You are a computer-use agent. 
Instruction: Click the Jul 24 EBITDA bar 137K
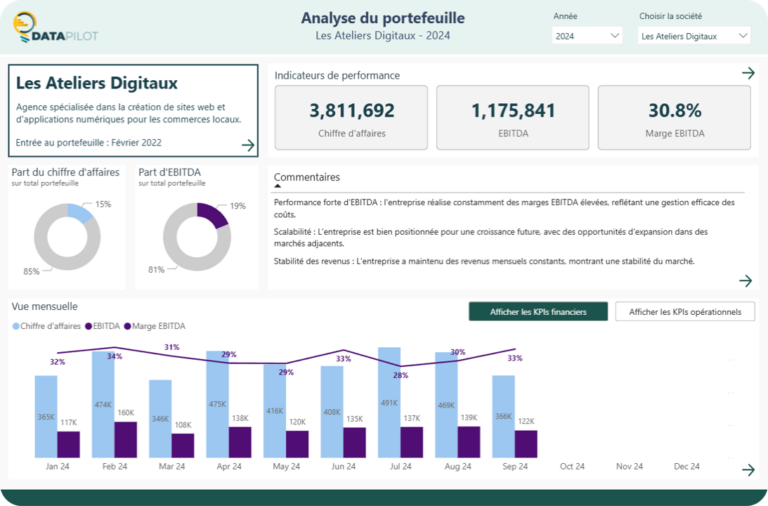412,442
